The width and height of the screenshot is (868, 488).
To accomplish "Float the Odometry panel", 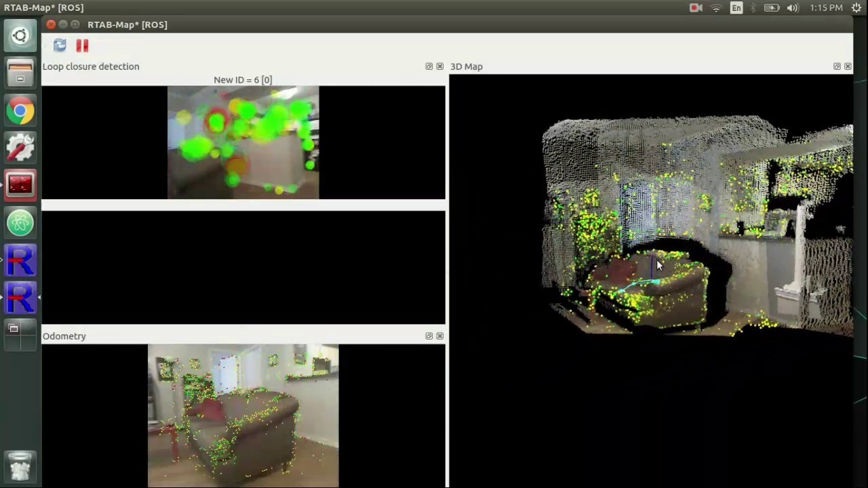I will click(x=429, y=336).
